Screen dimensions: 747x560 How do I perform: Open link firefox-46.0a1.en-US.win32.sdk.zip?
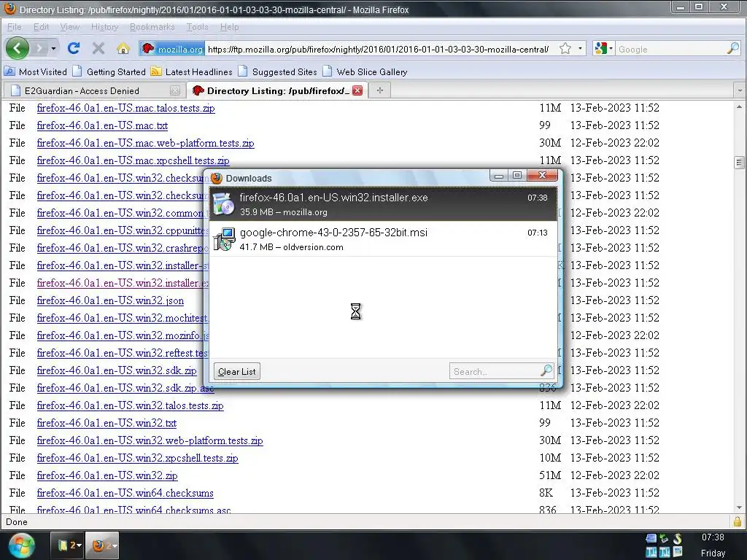pos(117,370)
